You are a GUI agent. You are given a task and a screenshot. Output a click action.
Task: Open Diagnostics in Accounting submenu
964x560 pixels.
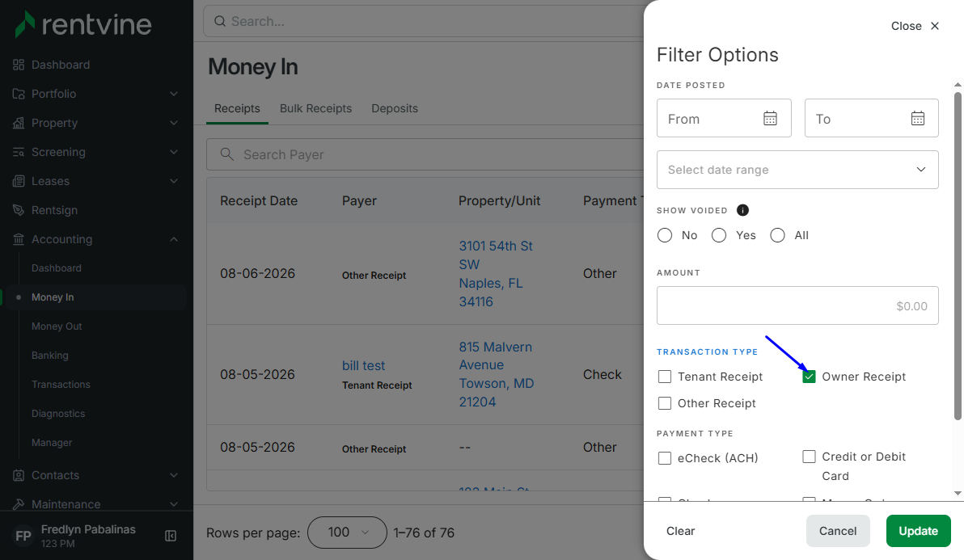(x=58, y=414)
